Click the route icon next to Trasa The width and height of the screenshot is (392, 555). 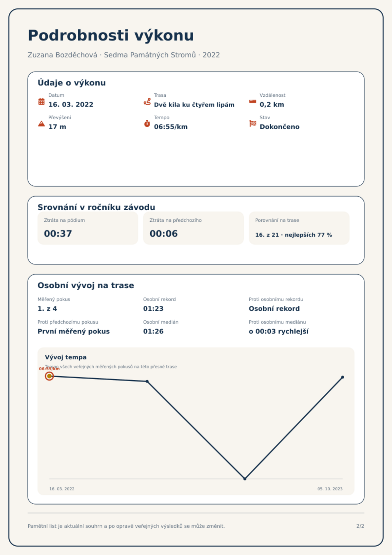[x=147, y=101]
